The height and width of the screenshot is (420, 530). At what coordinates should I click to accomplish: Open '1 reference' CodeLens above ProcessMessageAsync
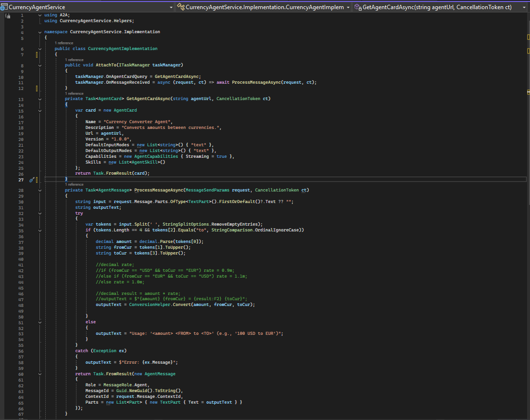click(x=75, y=184)
